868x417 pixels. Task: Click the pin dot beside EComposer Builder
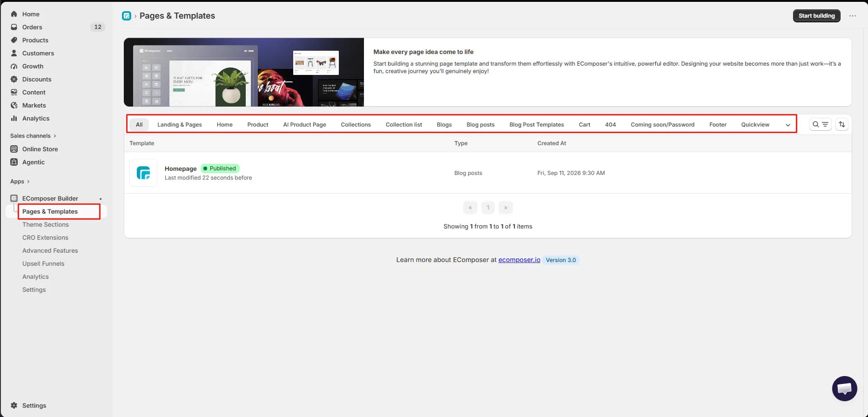pos(101,199)
